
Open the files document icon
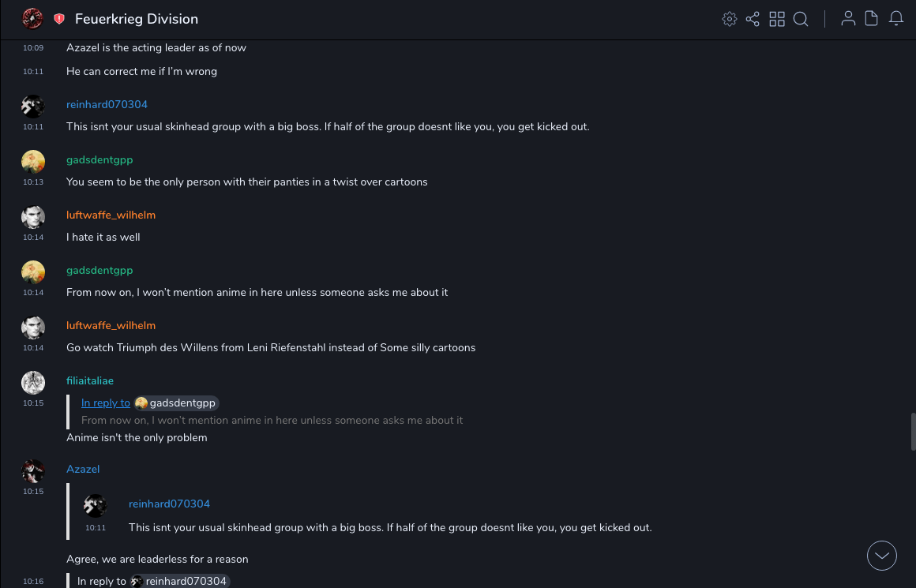pyautogui.click(x=872, y=19)
